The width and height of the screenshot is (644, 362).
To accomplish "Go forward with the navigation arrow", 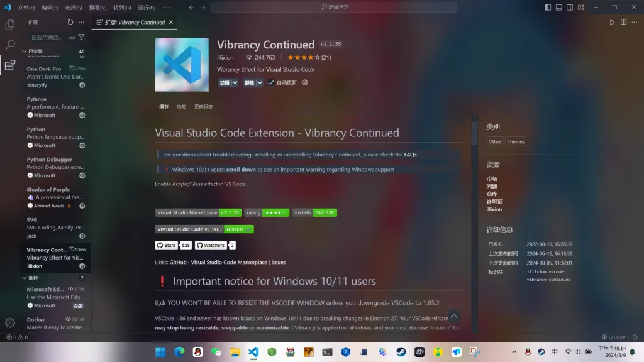I will [x=203, y=8].
